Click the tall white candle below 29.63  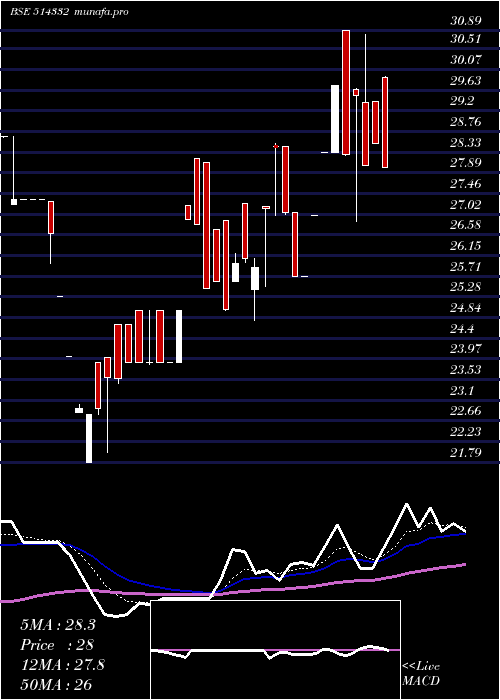[335, 119]
